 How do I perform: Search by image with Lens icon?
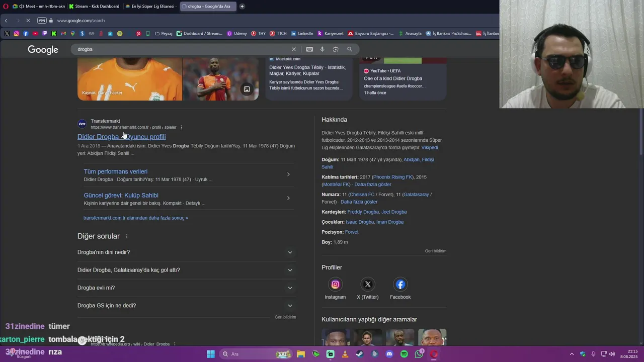click(336, 49)
